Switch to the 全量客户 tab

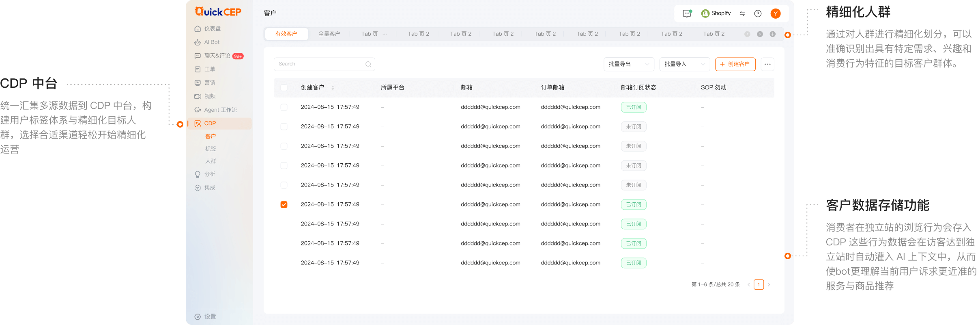[329, 34]
